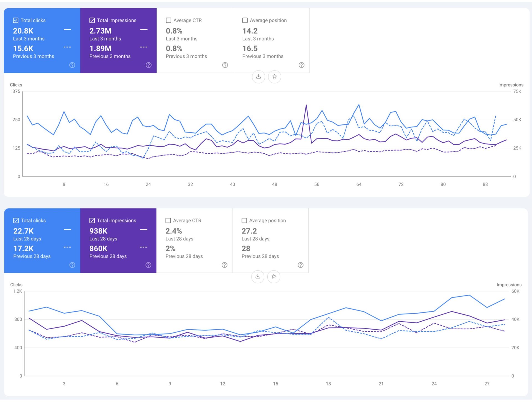Uncheck Total impressions in the bottom panel
This screenshot has width=532, height=403.
click(x=92, y=220)
